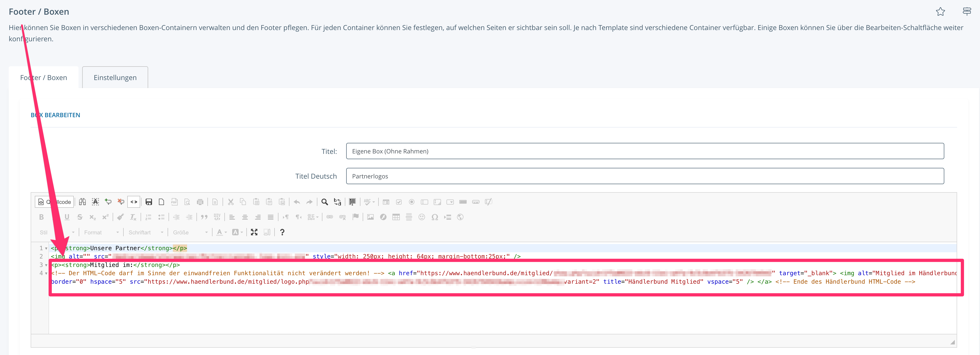
Task: Click the New Page document icon
Action: 161,202
